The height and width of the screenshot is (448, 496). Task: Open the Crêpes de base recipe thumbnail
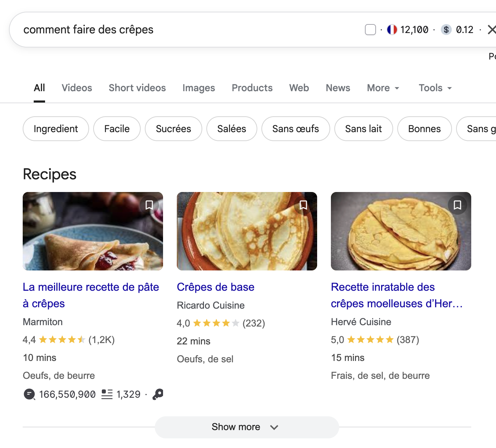click(247, 231)
